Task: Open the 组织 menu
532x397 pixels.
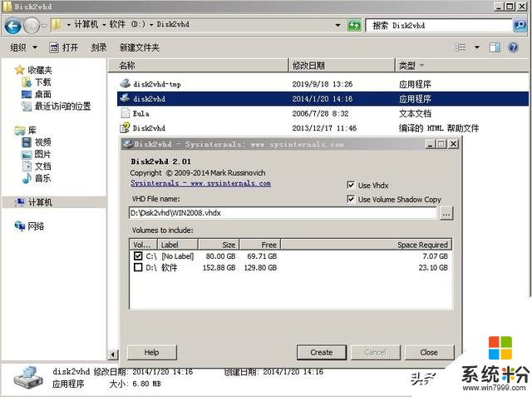Action: pyautogui.click(x=23, y=47)
